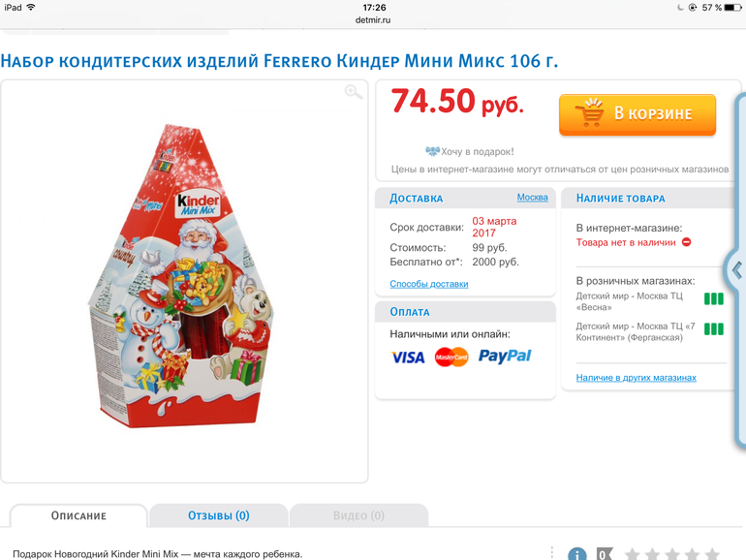Click the PayPal payment logo
746x560 pixels.
click(x=505, y=356)
